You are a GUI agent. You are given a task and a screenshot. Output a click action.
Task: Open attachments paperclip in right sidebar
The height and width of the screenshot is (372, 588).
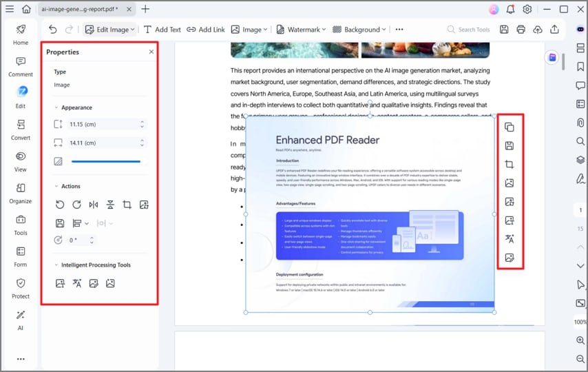[x=580, y=123]
